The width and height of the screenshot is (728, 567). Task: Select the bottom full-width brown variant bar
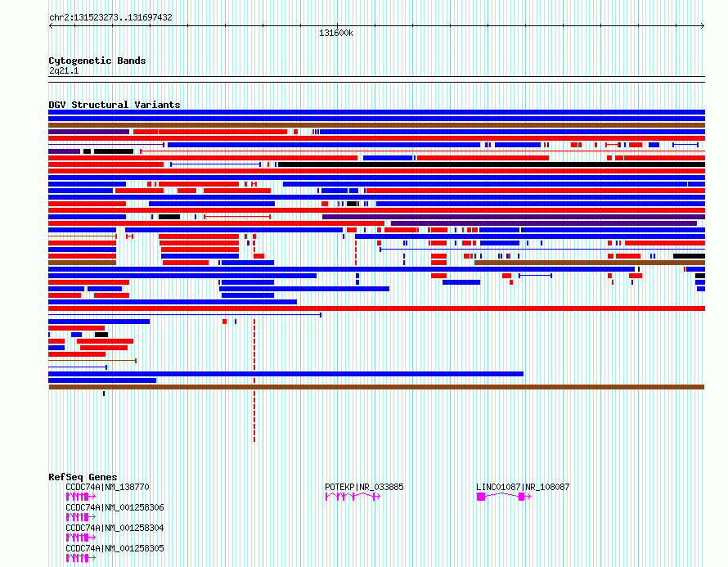click(x=376, y=387)
